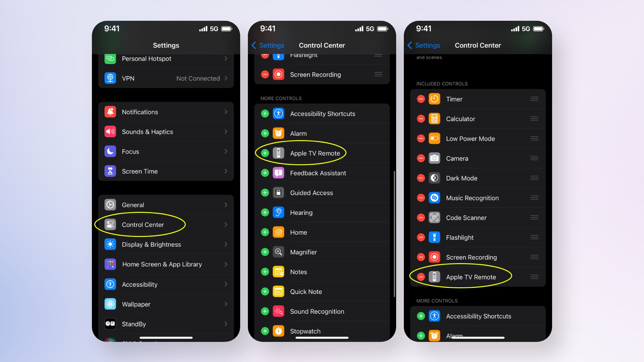The height and width of the screenshot is (362, 644).
Task: Remove Calculator from included controls
Action: 421,118
